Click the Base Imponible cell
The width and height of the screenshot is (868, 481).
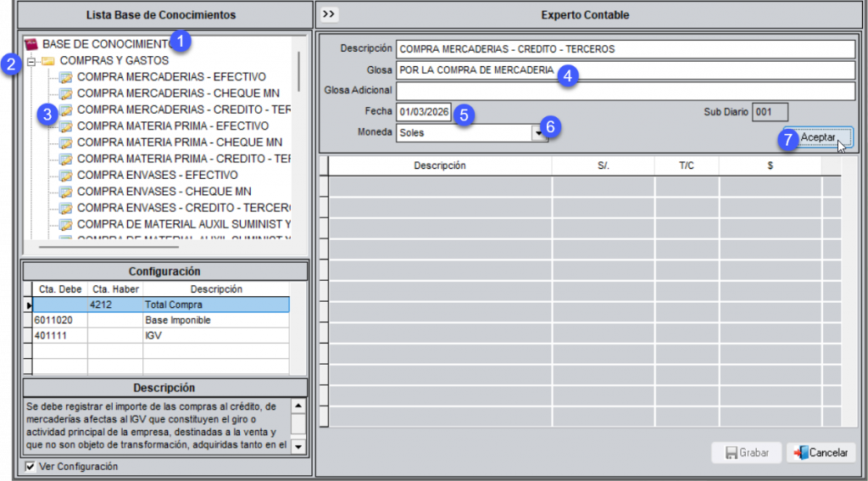(216, 321)
